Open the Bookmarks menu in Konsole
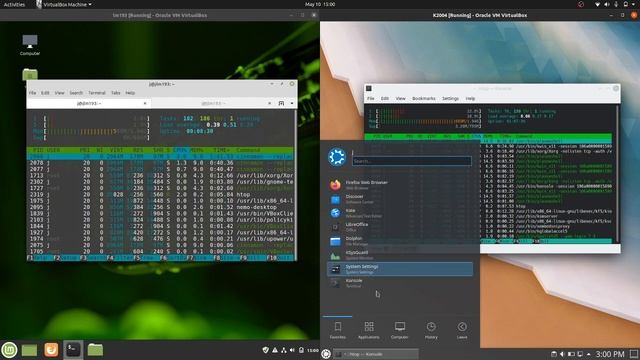The image size is (640, 360). [x=424, y=98]
